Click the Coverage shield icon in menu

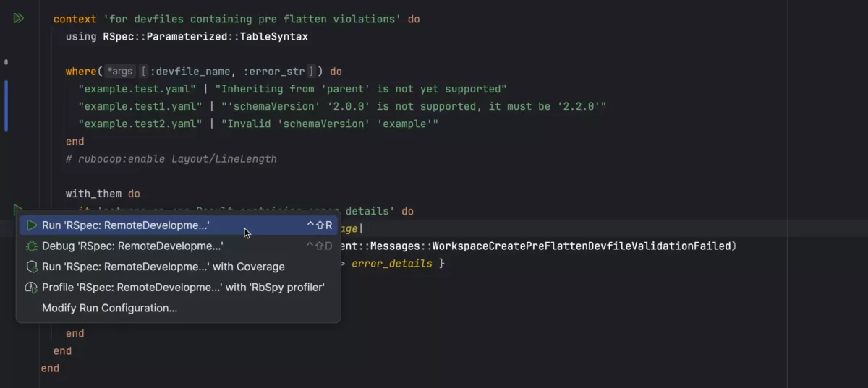click(x=32, y=267)
